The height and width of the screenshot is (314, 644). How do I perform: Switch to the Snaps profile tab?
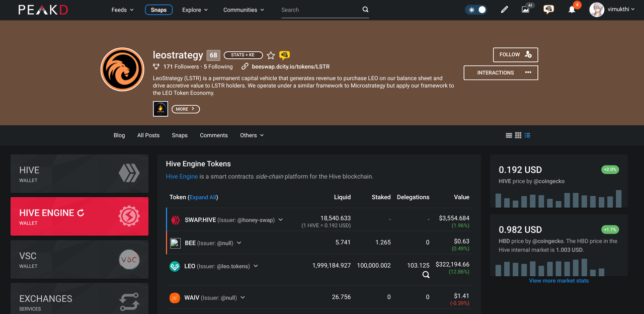click(x=180, y=135)
